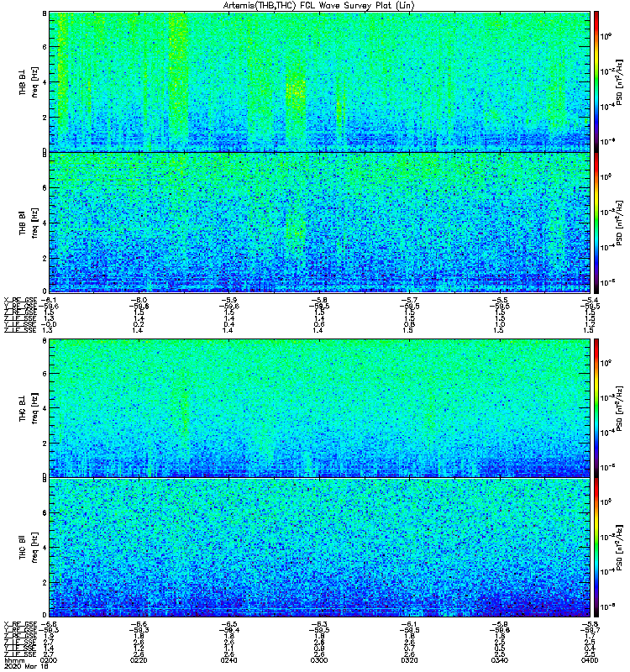Click the THB B⊥ panel PSD color bar

tap(596, 81)
